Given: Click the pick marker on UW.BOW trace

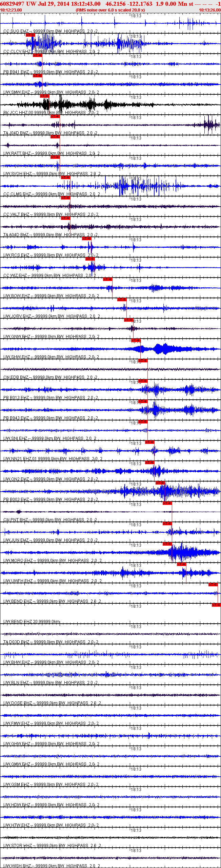Looking at the screenshot, I should pos(108,279).
